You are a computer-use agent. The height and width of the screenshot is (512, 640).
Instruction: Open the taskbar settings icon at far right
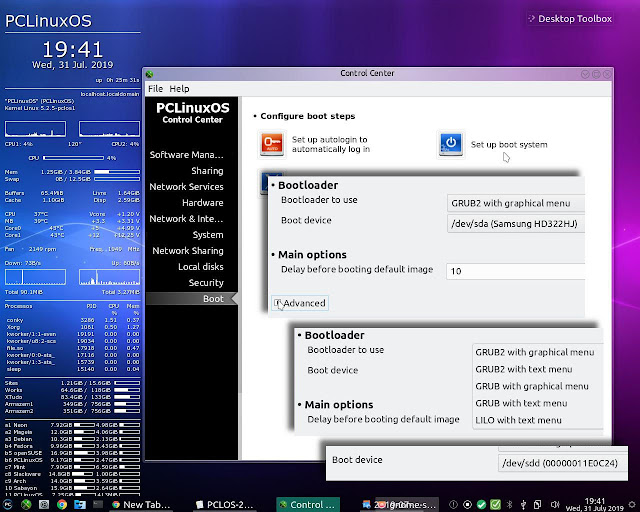pyautogui.click(x=632, y=505)
